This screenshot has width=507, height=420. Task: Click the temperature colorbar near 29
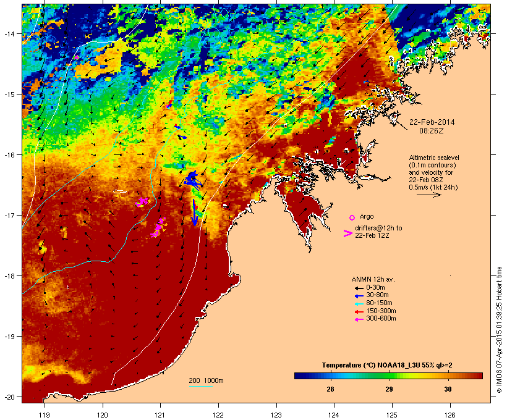[x=389, y=376]
